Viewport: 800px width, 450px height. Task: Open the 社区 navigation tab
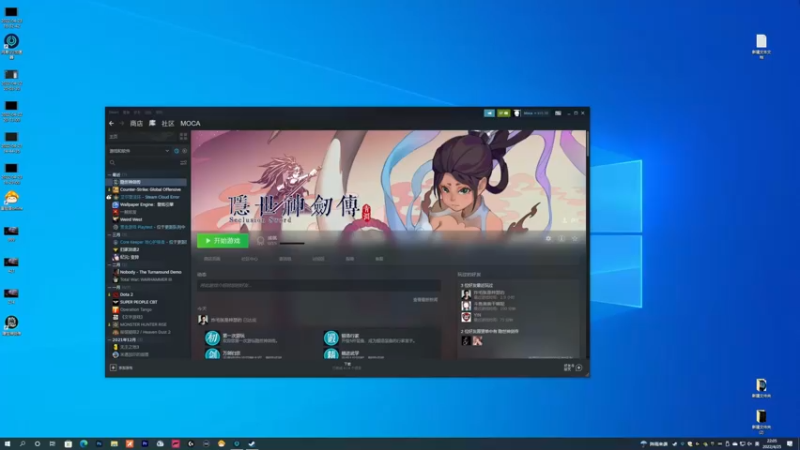168,123
